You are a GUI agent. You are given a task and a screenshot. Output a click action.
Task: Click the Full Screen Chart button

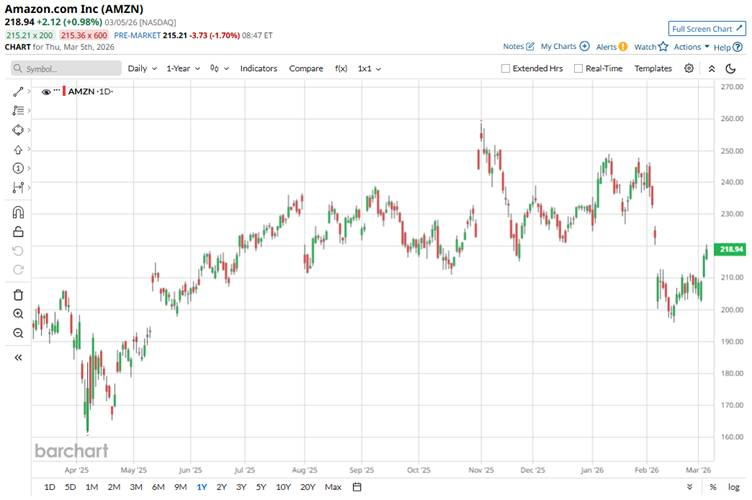click(707, 29)
